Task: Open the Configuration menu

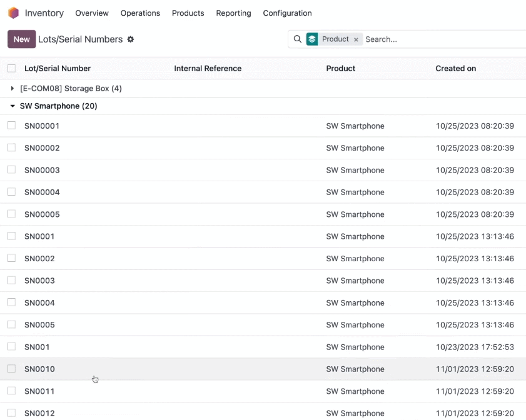Action: (x=287, y=13)
